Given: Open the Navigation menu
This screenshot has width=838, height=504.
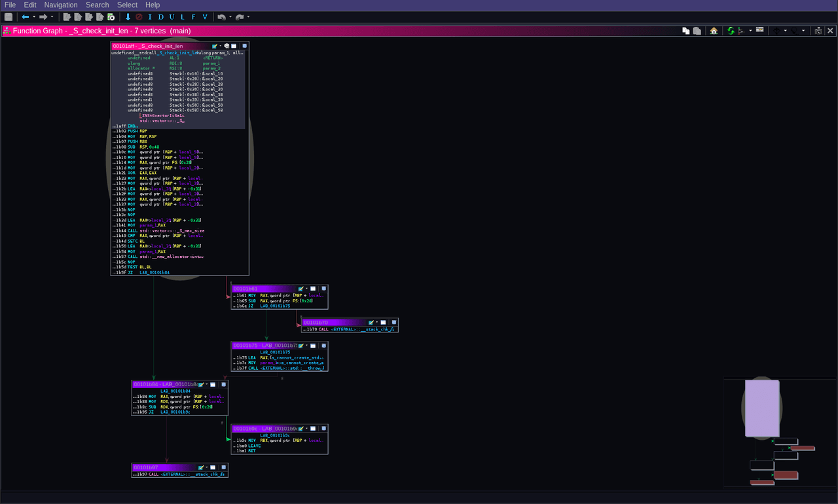Looking at the screenshot, I should point(61,5).
